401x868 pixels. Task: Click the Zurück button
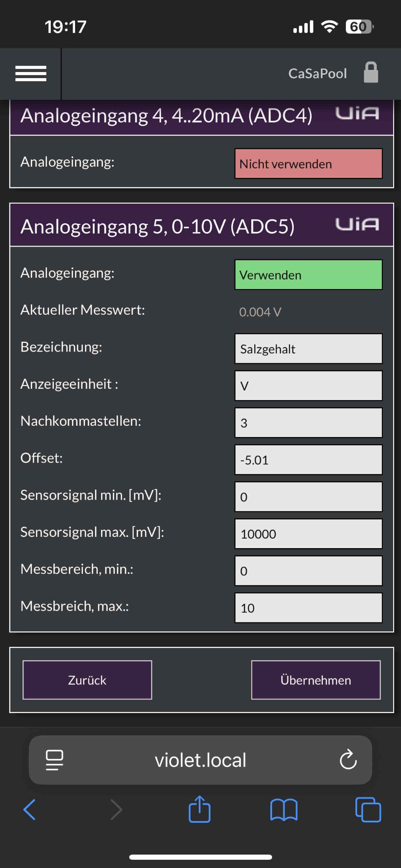pyautogui.click(x=87, y=680)
